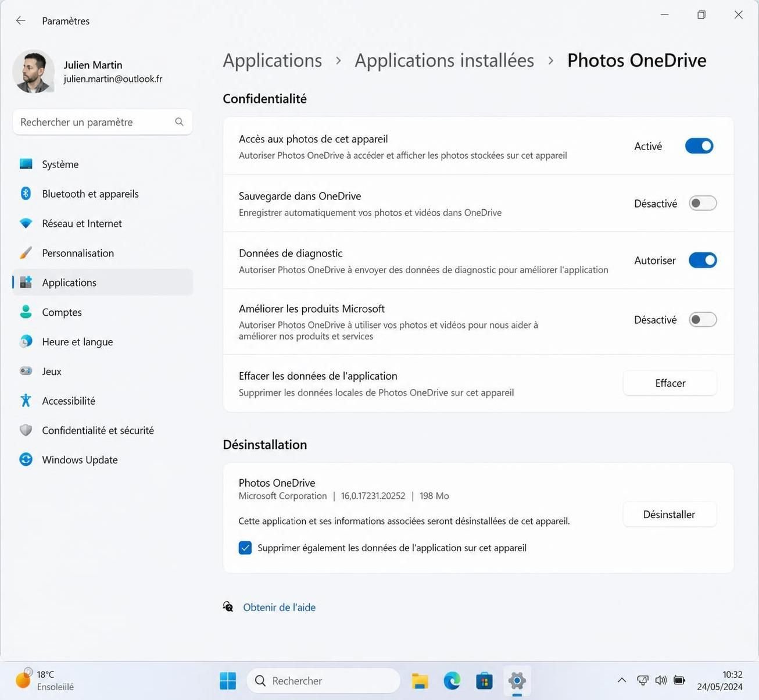Click the Heure et langue globe icon
759x700 pixels.
[26, 342]
